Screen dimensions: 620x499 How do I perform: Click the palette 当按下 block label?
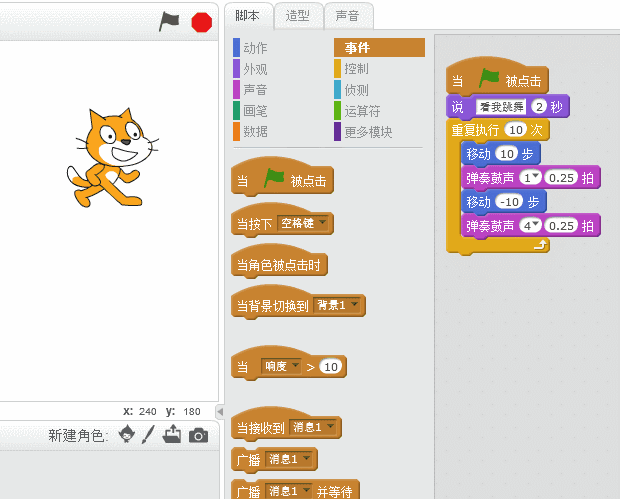click(x=254, y=224)
